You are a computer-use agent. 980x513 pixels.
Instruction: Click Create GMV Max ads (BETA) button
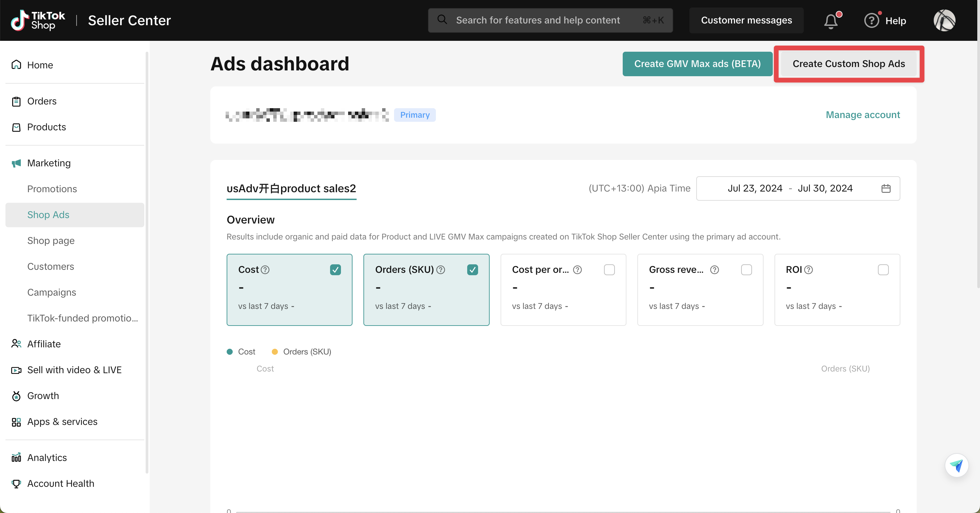click(697, 64)
